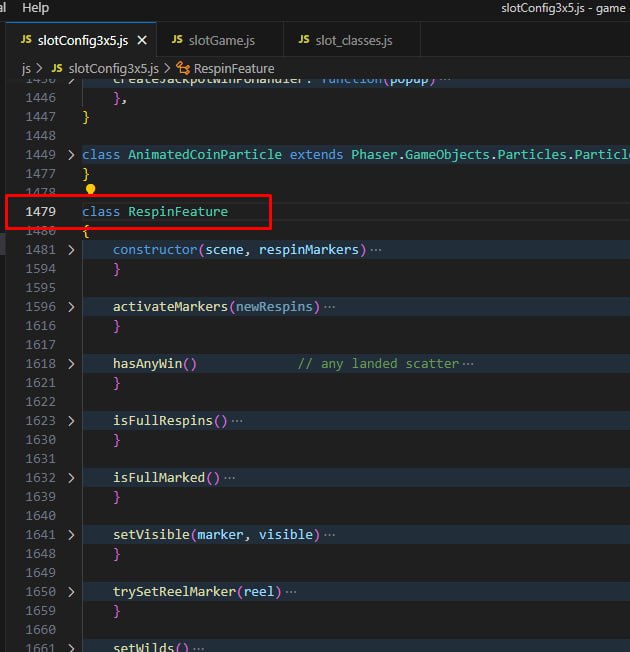Click the isFullMarked method name
This screenshot has height=652, width=630.
pos(159,478)
